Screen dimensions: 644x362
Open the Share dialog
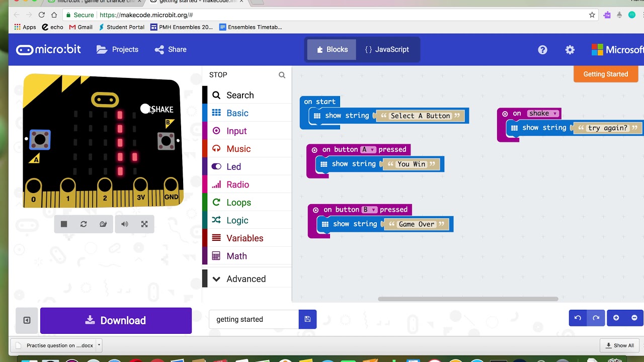point(171,49)
